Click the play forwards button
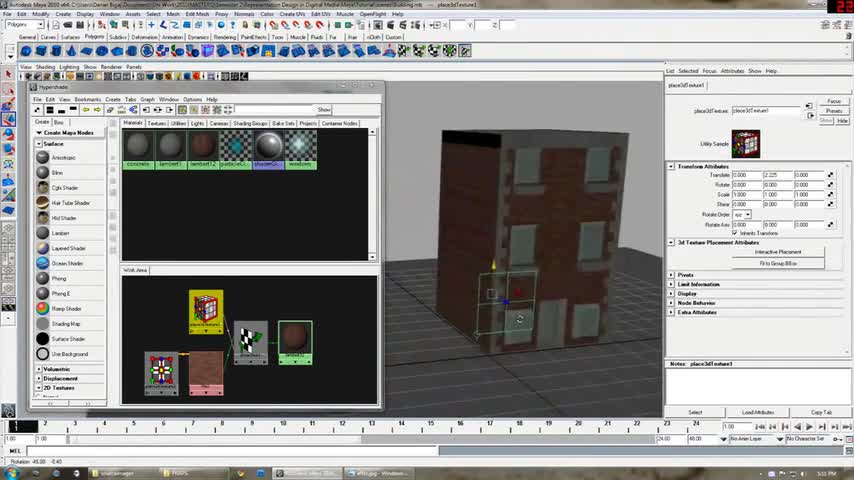This screenshot has width=854, height=480. 810,427
